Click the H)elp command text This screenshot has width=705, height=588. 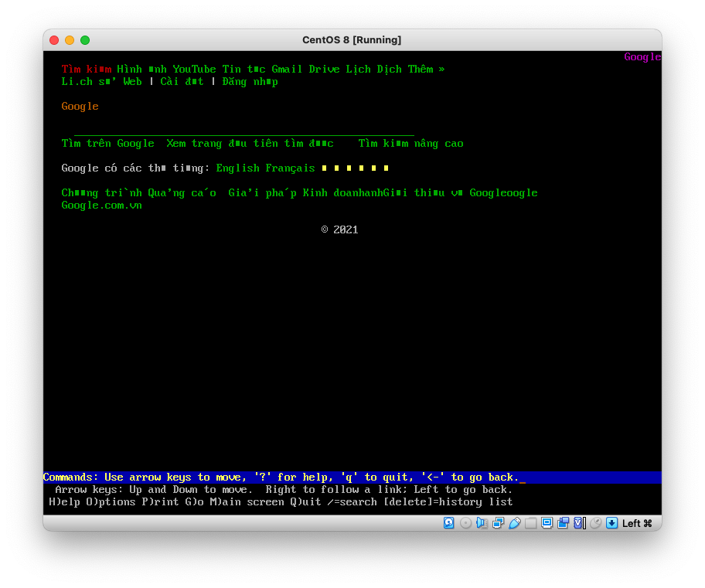[x=64, y=502]
